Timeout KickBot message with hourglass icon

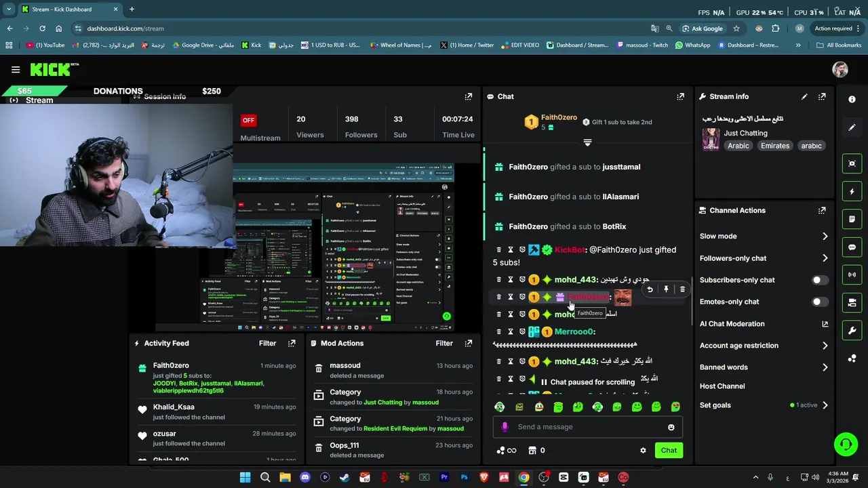pos(511,249)
